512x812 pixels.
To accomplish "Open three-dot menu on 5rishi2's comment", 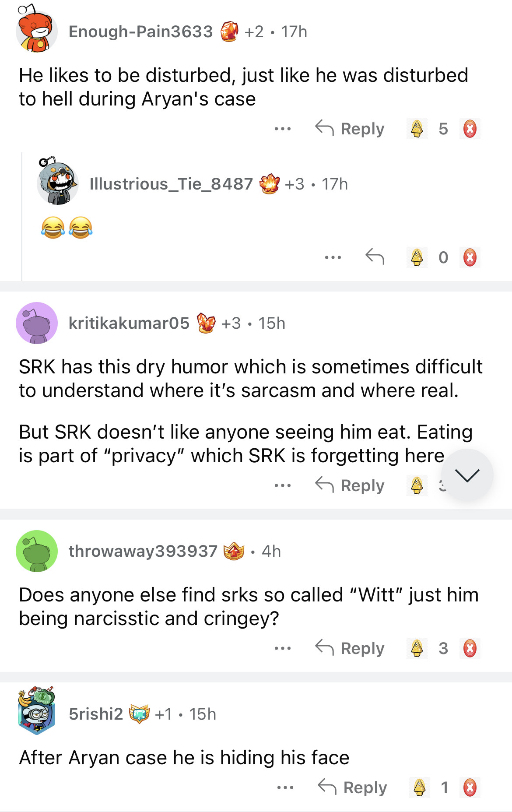I will coord(285,787).
